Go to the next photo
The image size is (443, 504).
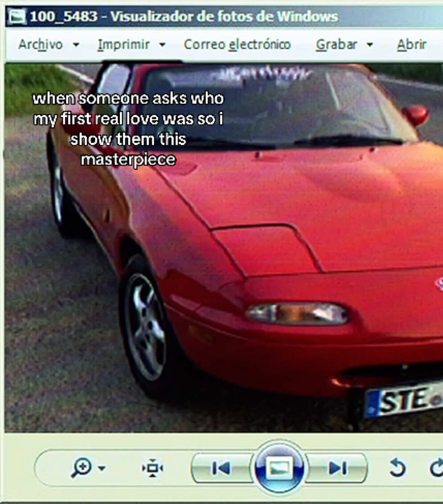pyautogui.click(x=337, y=468)
